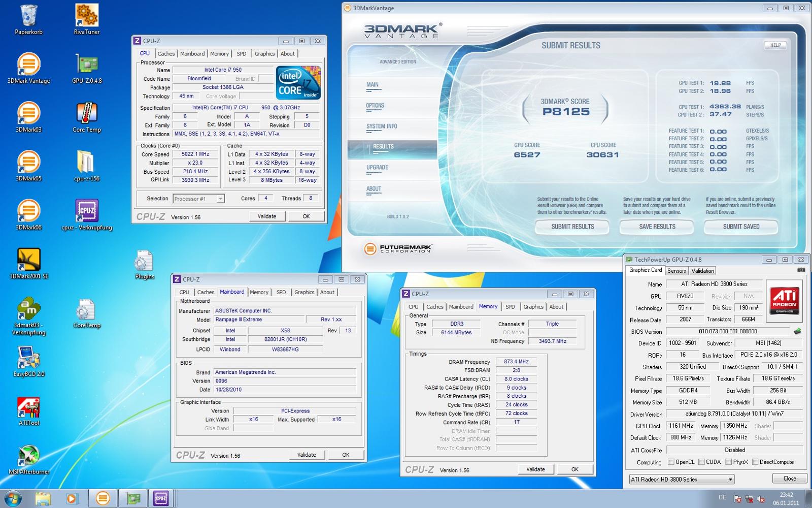
Task: Click the SUBMIT SAVED button
Action: tap(741, 227)
